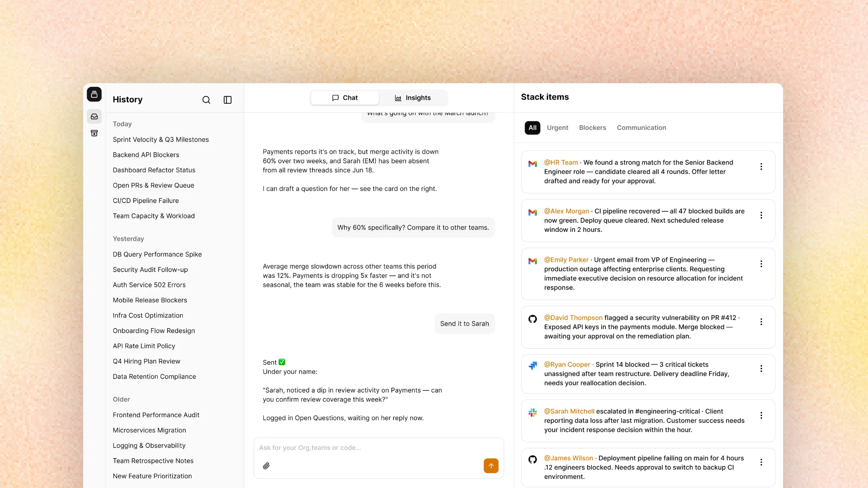Viewport: 868px width, 488px height.
Task: Filter stack items by Urgent
Action: (x=557, y=128)
